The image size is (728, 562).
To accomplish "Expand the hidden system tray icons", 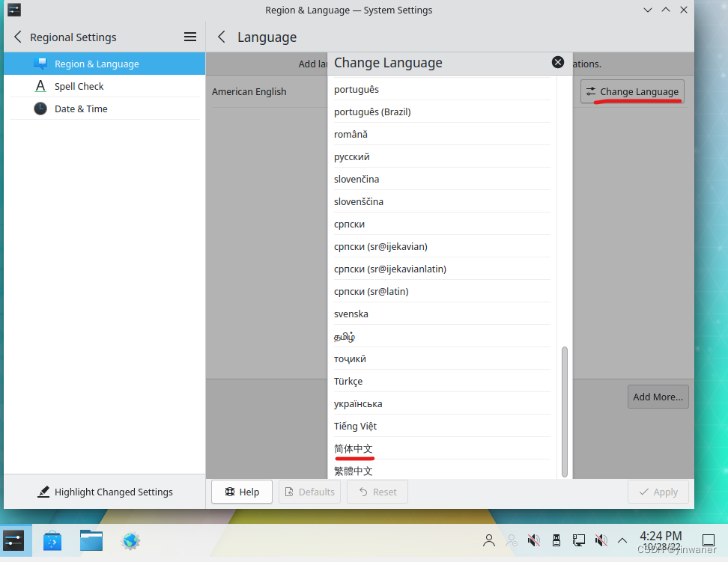I will click(x=622, y=540).
